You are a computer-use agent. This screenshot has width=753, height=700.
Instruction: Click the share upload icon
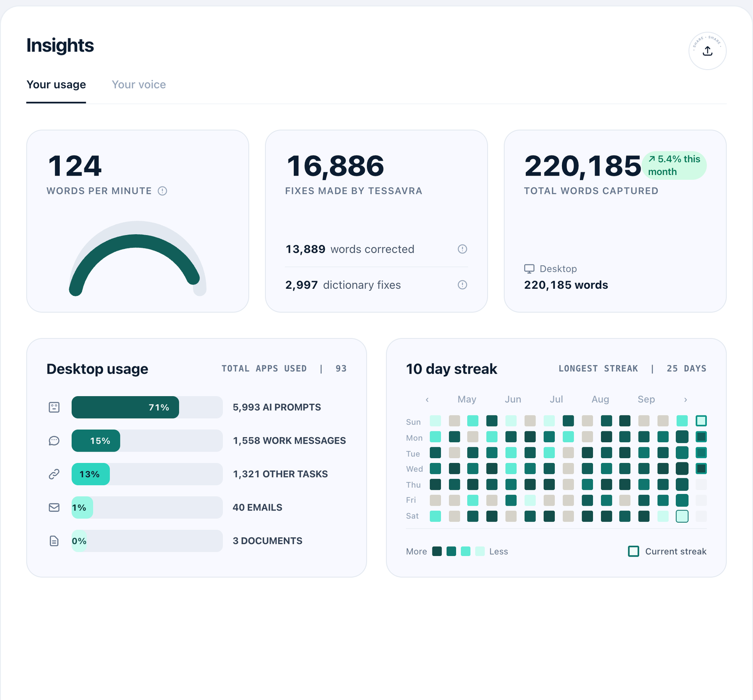(707, 51)
